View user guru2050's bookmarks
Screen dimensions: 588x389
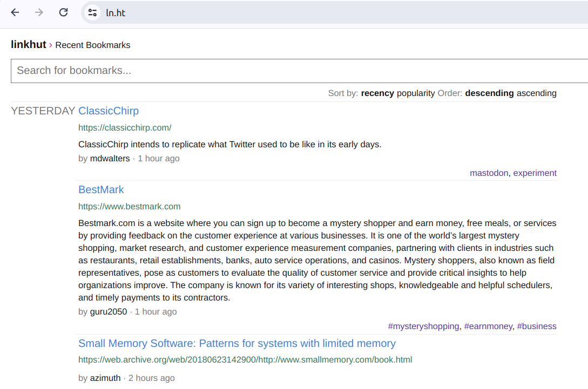click(109, 312)
